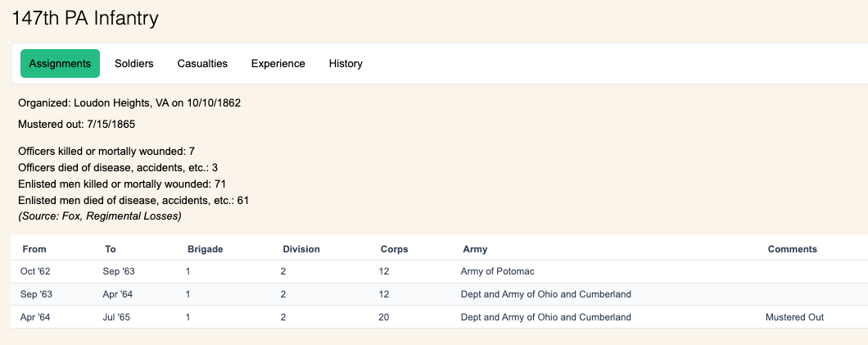View the Experience tab

pyautogui.click(x=278, y=64)
